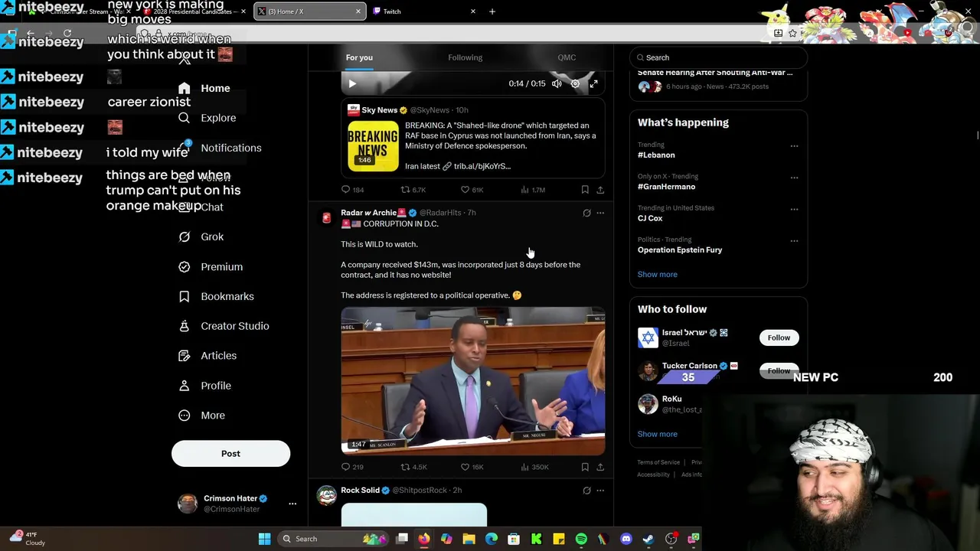Open more menu on Radar Archie post
Image resolution: width=980 pixels, height=551 pixels.
(600, 213)
